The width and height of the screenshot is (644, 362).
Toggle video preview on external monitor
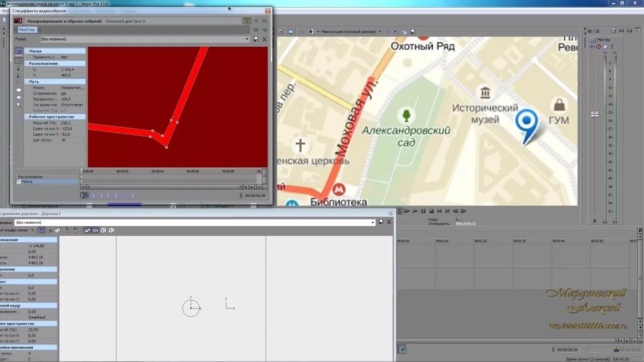pos(290,32)
